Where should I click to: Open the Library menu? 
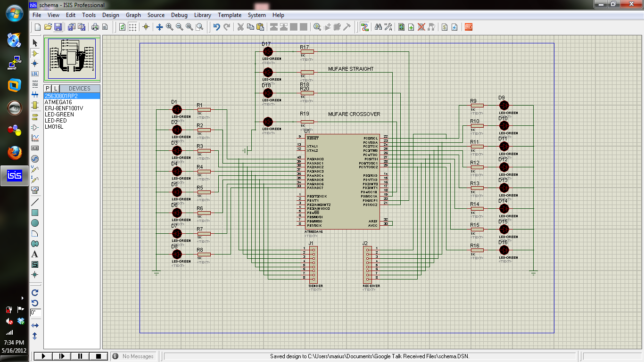[x=203, y=15]
